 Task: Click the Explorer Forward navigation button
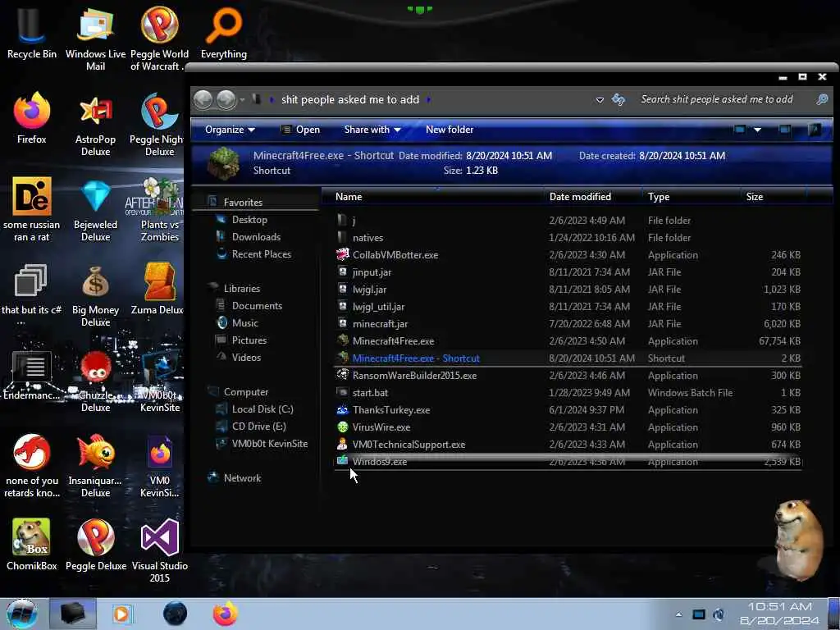point(226,99)
